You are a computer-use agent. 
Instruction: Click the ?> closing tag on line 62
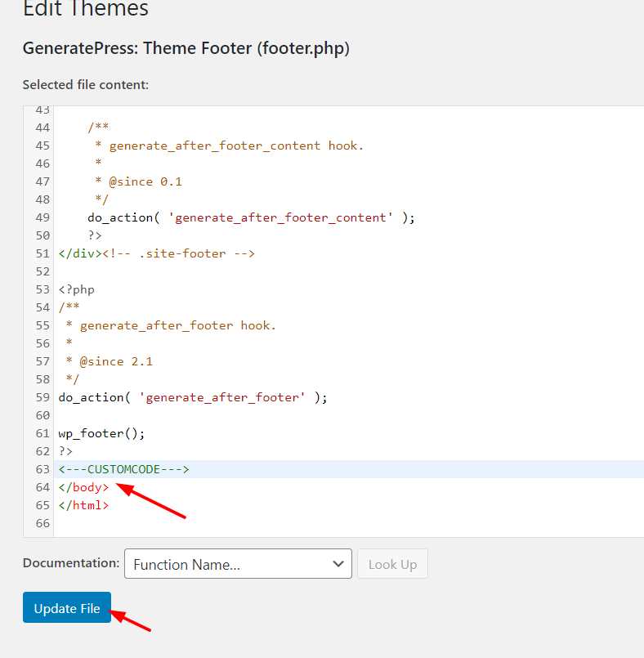pyautogui.click(x=65, y=451)
